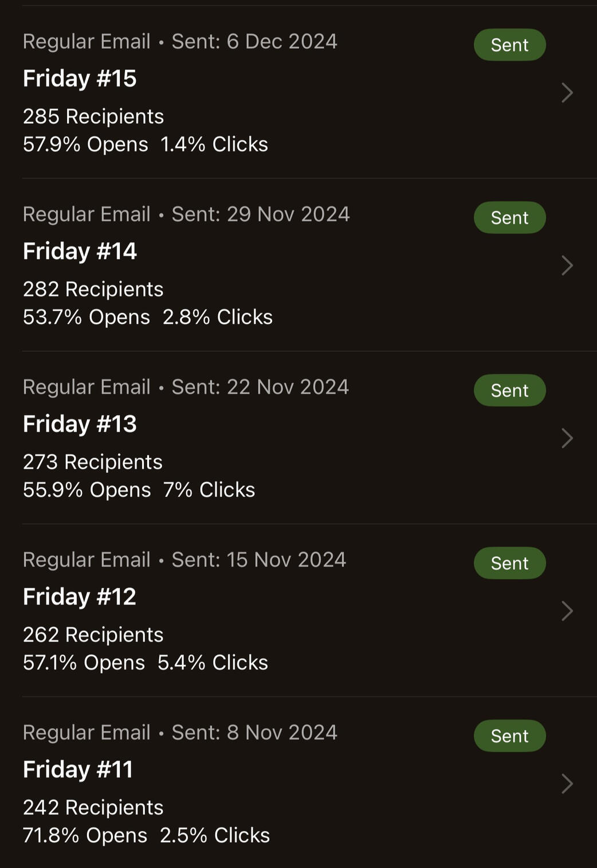The image size is (597, 868).
Task: Click the chevron next to Friday #11
Action: [567, 784]
